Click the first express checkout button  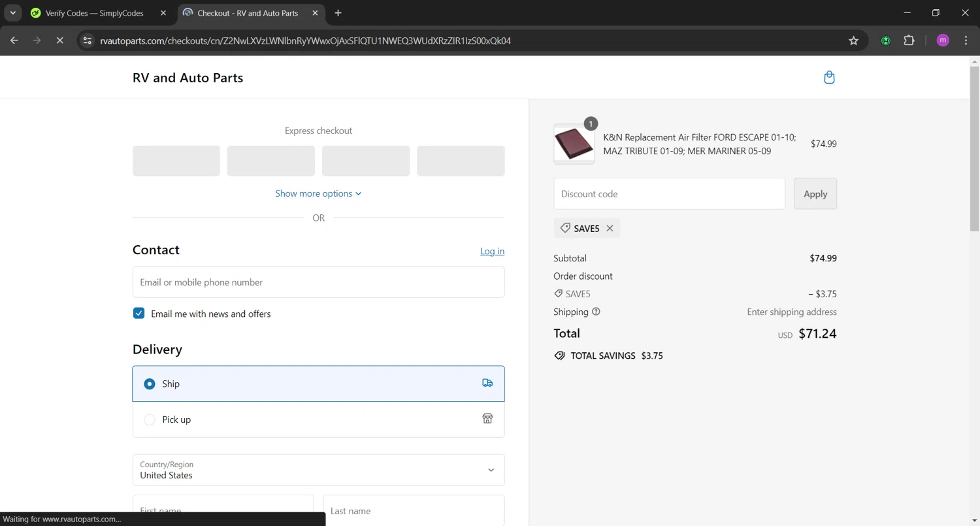[x=176, y=161]
